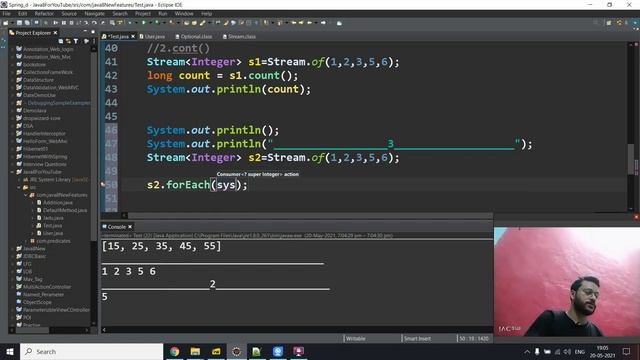Click the Collapse All icon in Project Explorer

coord(61,41)
